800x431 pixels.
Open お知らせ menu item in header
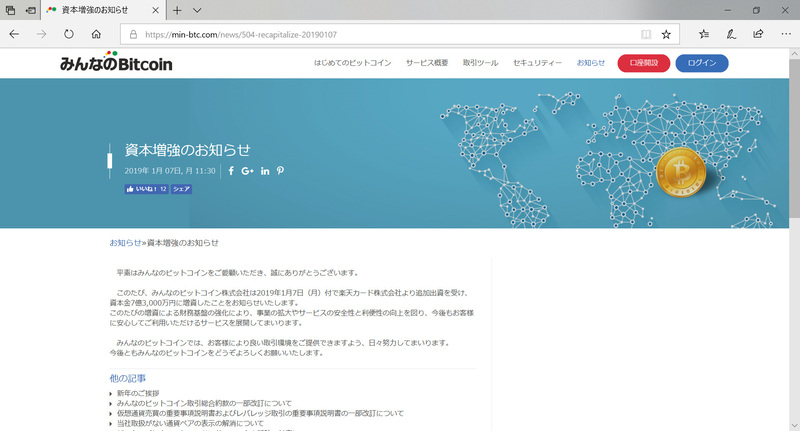tap(591, 63)
